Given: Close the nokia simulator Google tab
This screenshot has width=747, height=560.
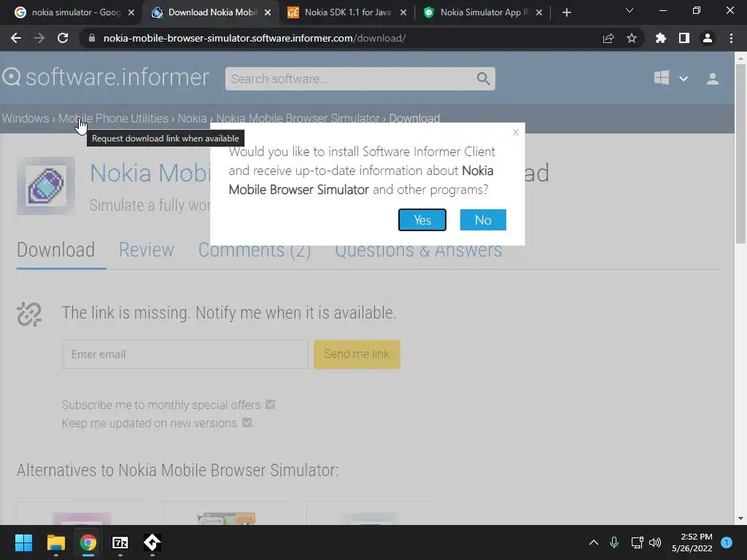Looking at the screenshot, I should [x=131, y=12].
